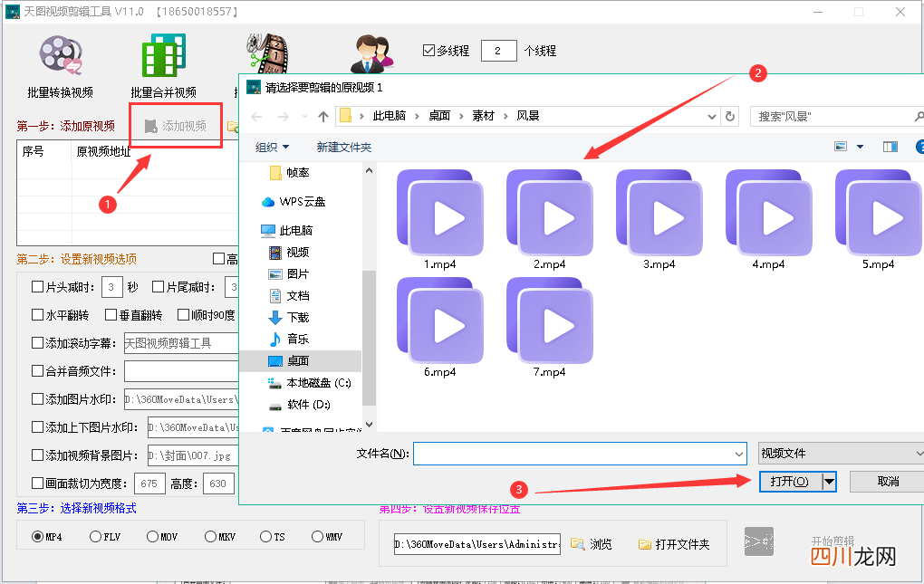
Task: Select the 7.mp4 video file
Action: 549,328
